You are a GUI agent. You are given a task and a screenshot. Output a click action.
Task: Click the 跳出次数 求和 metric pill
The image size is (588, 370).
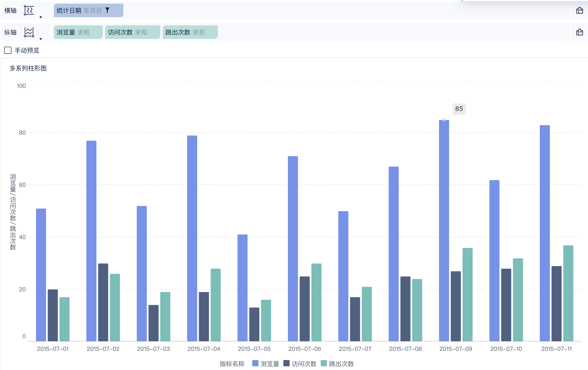click(190, 32)
